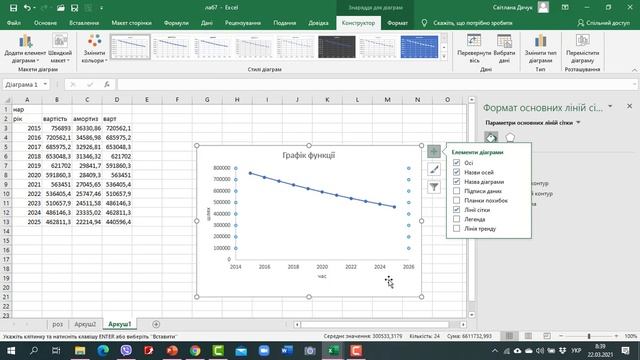Open Customize Quick Access Toolbar dropdown
640x360 pixels.
(x=101, y=8)
